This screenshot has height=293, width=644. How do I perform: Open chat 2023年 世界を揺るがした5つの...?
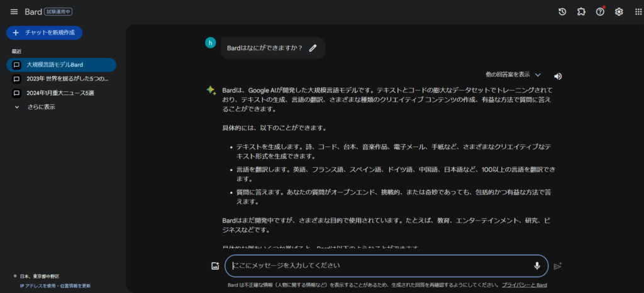point(61,79)
